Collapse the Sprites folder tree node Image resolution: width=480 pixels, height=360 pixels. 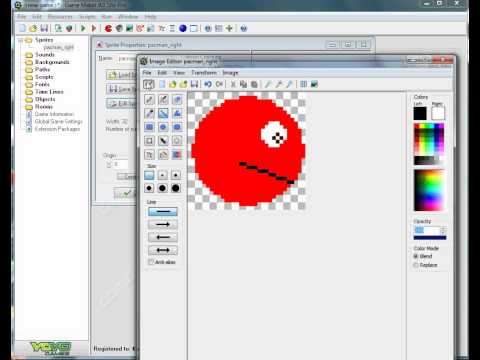tap(20, 40)
